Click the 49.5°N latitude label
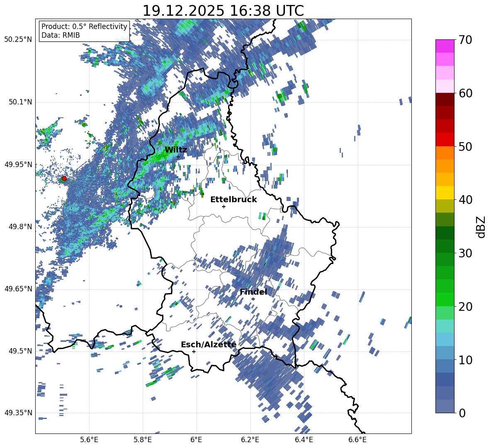Screen dimensions: 491x448 click(20, 351)
